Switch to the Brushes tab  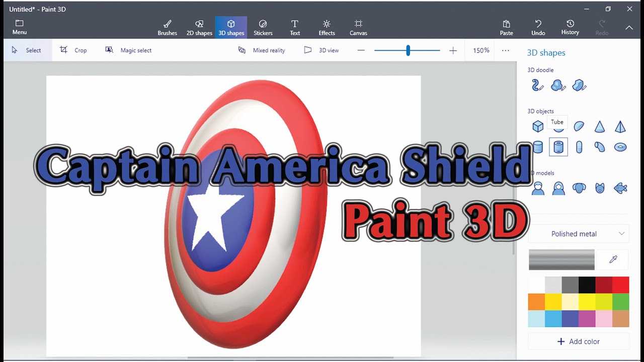(x=168, y=28)
